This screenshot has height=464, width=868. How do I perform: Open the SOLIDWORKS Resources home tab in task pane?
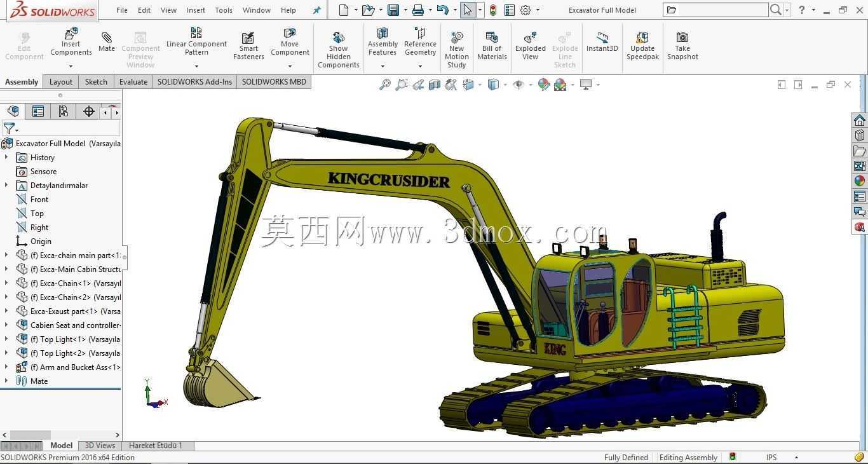(x=860, y=120)
